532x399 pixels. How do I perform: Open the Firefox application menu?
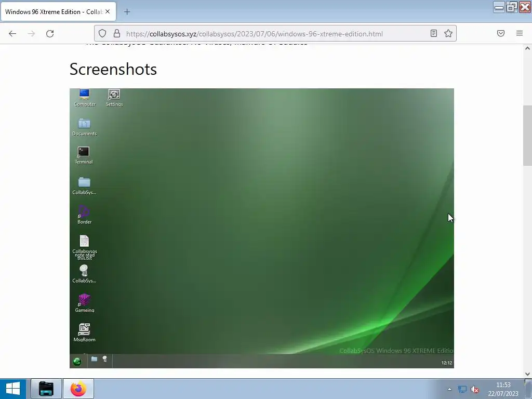520,33
